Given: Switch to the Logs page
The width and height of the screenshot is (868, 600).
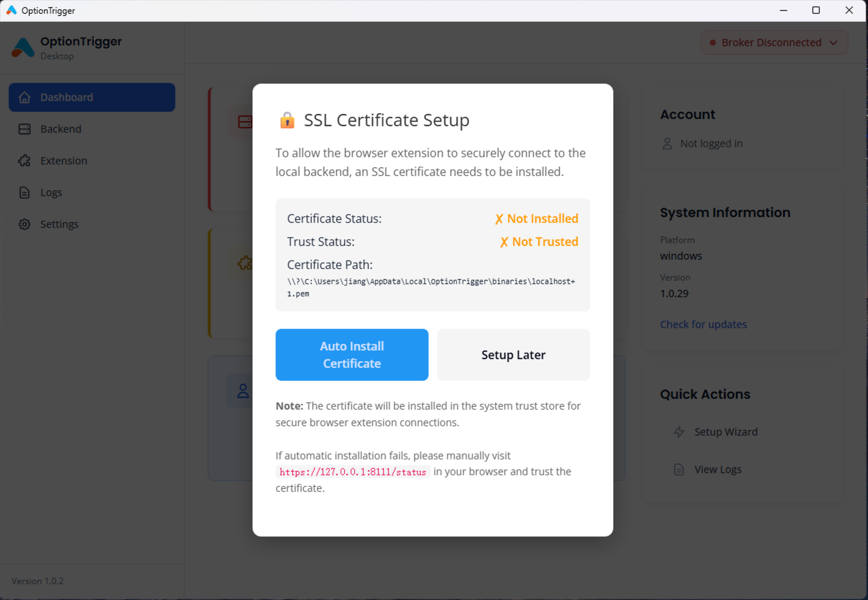Looking at the screenshot, I should (x=92, y=193).
